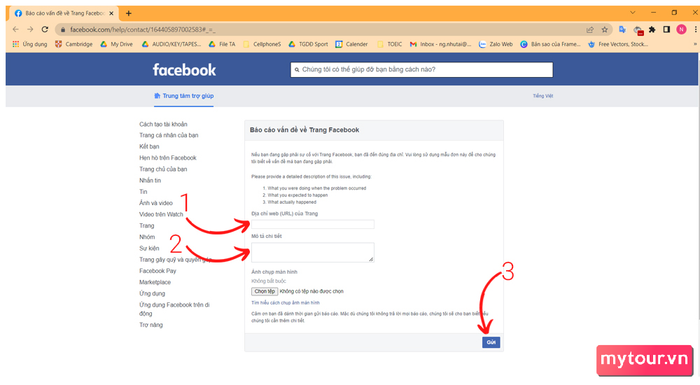The width and height of the screenshot is (700, 385).
Task: Open the Facebook Pay topic
Action: pos(158,271)
